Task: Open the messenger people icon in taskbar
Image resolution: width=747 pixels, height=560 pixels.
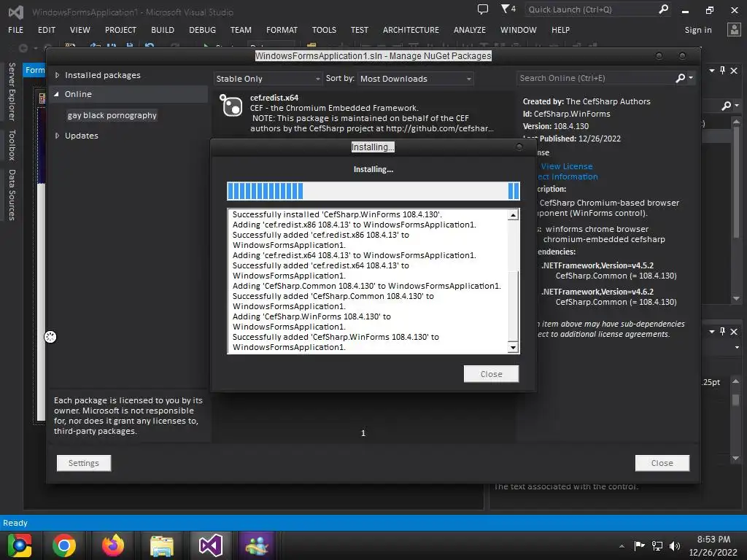Action: click(x=258, y=545)
